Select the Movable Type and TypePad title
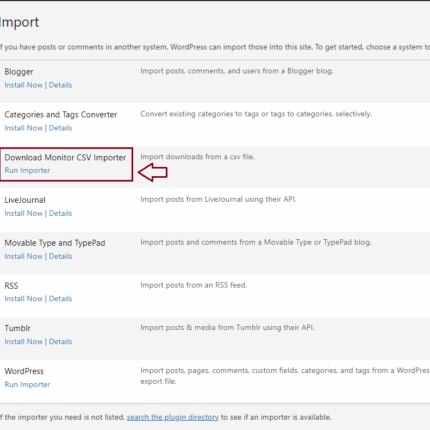This screenshot has height=430, width=430. (55, 243)
